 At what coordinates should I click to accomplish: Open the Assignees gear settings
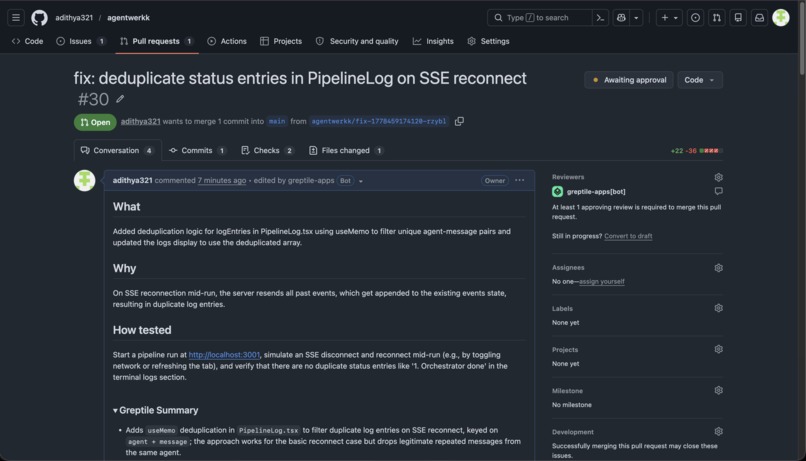click(718, 268)
